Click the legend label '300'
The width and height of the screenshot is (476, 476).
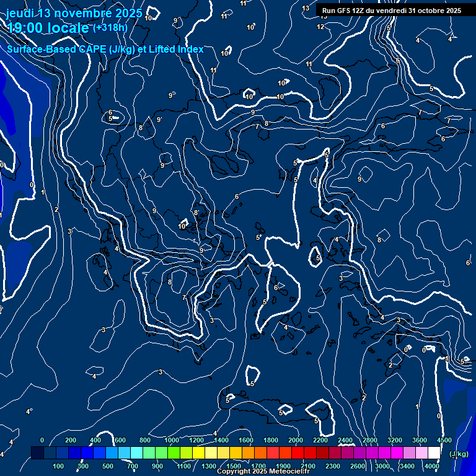pyautogui.click(x=83, y=466)
